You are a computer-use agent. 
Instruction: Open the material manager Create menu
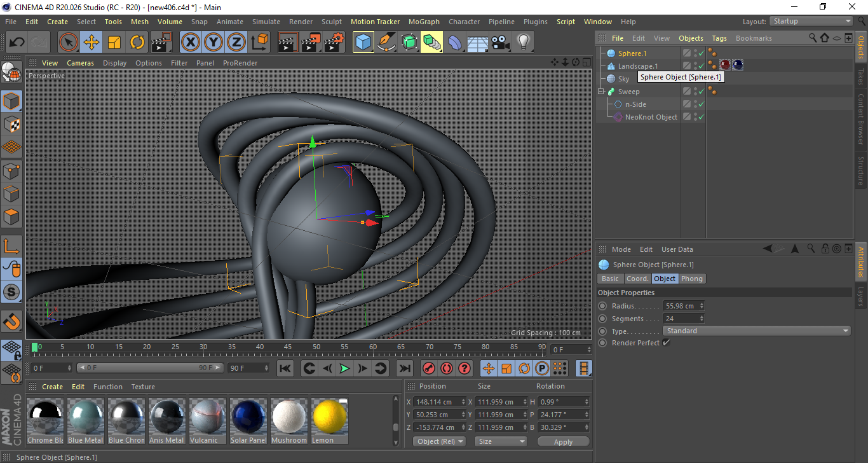[53, 387]
